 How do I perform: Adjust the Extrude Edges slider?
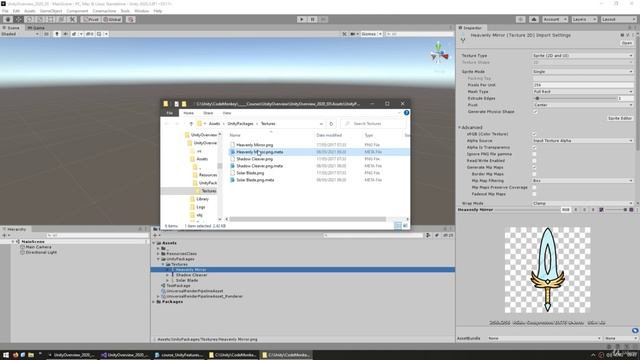(575, 98)
